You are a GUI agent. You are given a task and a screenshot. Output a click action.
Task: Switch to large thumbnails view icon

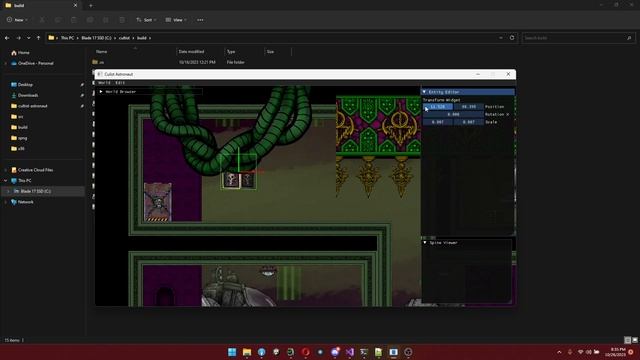pos(635,340)
